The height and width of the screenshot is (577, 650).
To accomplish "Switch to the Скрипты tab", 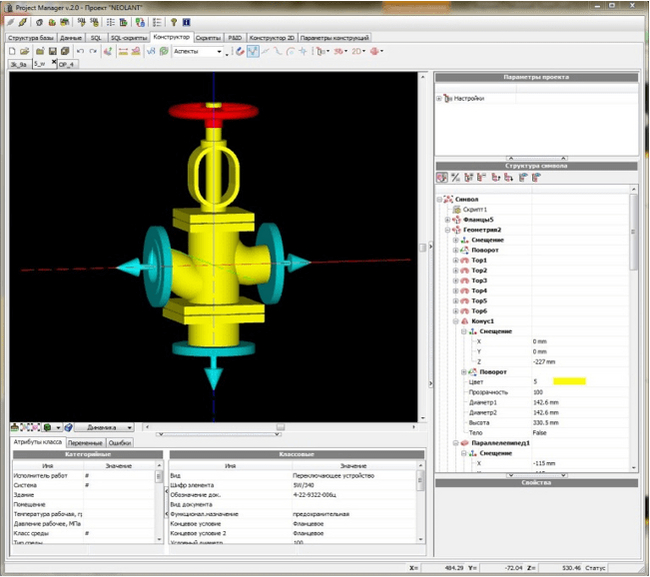I will tap(208, 37).
